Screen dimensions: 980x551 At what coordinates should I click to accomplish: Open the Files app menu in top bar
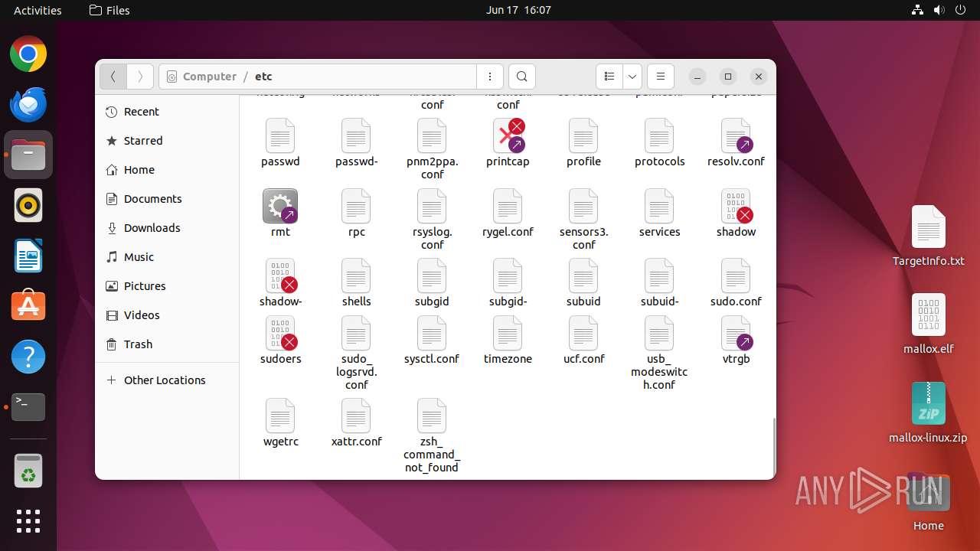click(x=109, y=10)
